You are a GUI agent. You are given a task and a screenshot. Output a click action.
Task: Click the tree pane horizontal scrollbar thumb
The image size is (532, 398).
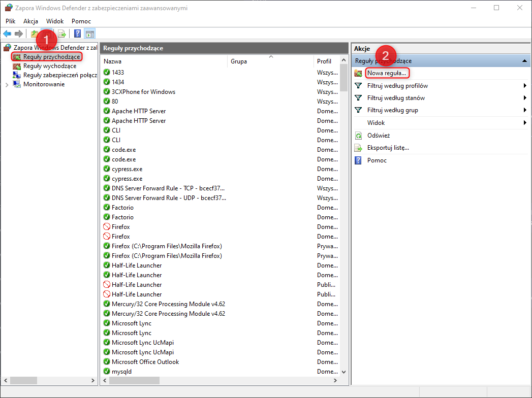point(24,381)
